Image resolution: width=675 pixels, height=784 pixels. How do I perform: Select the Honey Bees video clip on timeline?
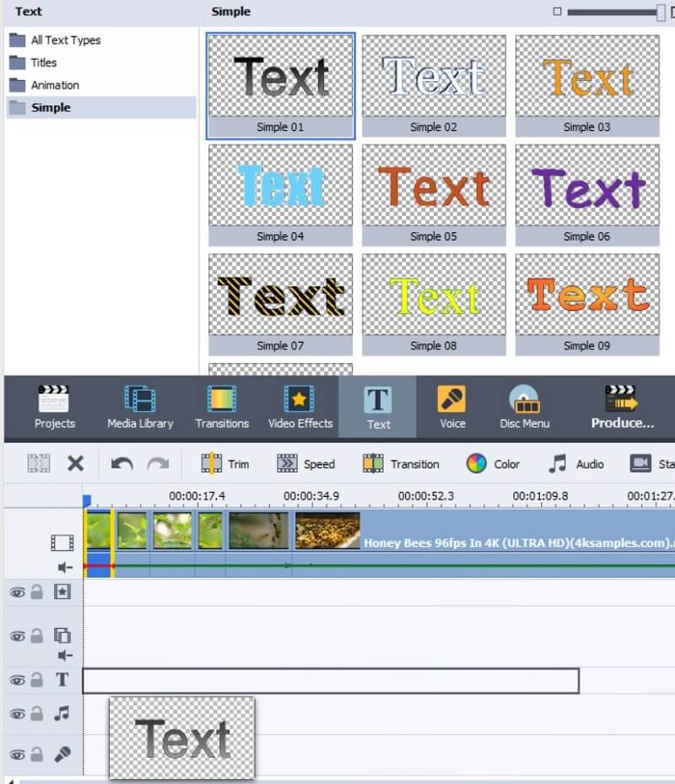tap(482, 543)
